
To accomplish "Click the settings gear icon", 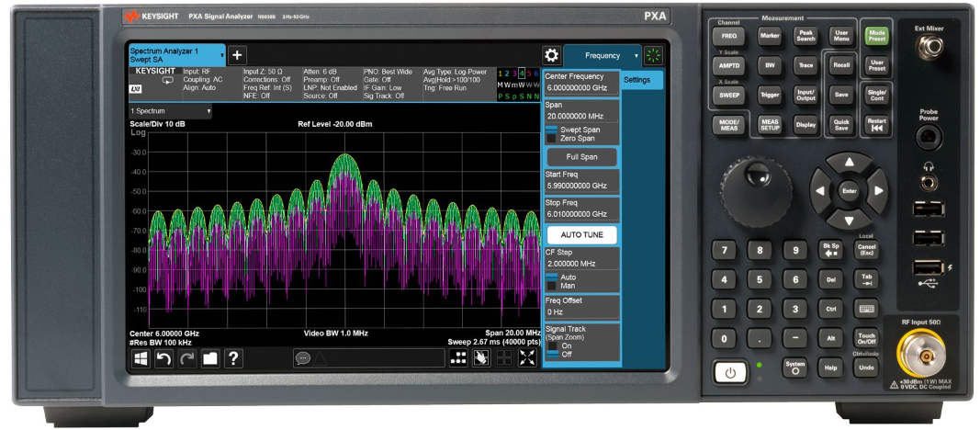I will point(551,55).
